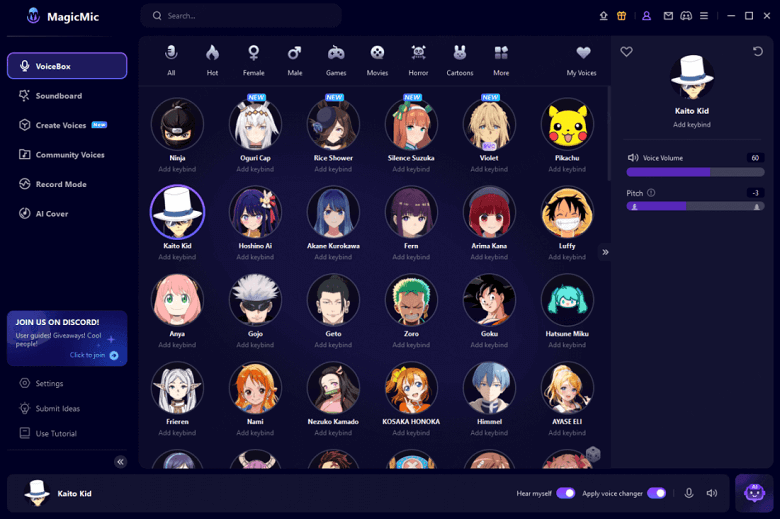780x519 pixels.
Task: Choose the Silence Suzuka voice
Action: (x=411, y=124)
